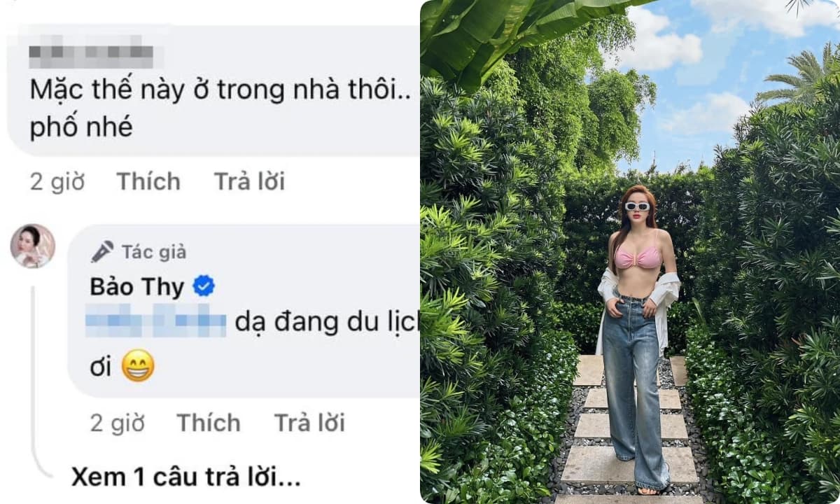This screenshot has width=840, height=504.
Task: Open the Bảo Thy profile name link
Action: [136, 287]
